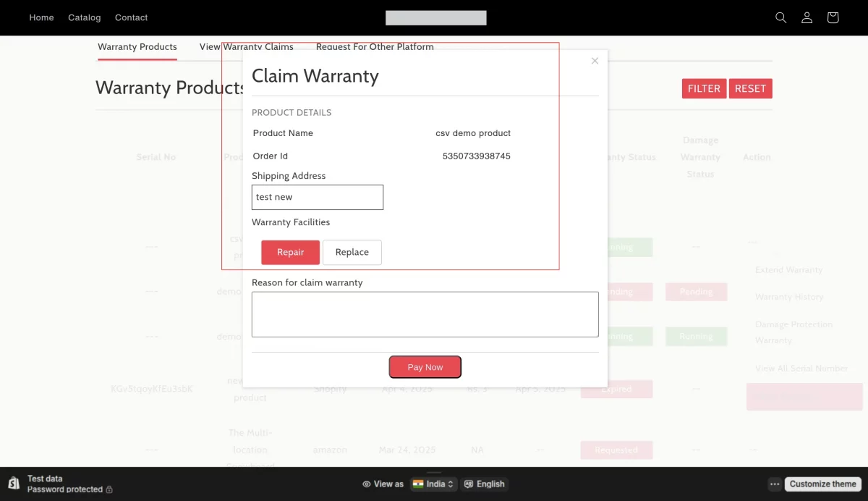
Task: Click the Shopify logo in the bottom bar
Action: [12, 484]
